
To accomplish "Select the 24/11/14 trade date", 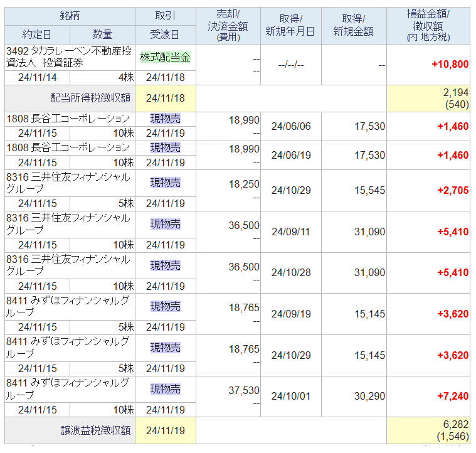I will pyautogui.click(x=38, y=78).
